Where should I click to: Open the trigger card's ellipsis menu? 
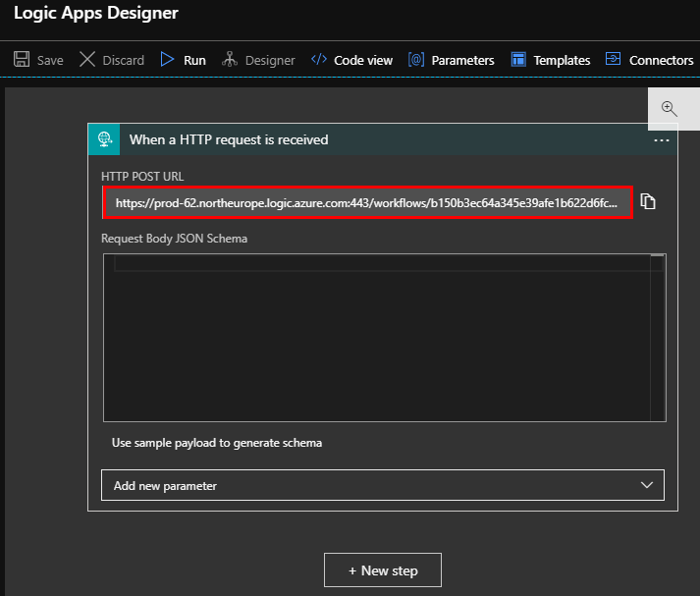pos(661,140)
